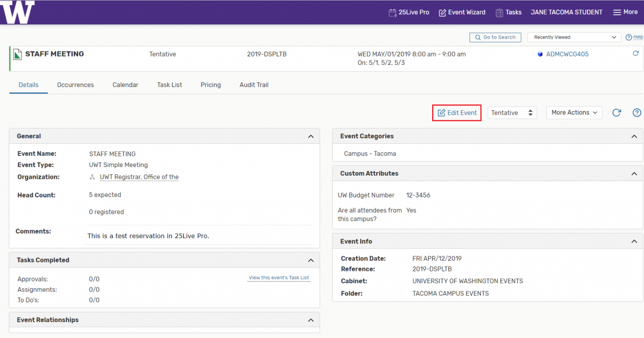The width and height of the screenshot is (644, 338).
Task: Click View this event's Task List link
Action: pyautogui.click(x=279, y=278)
